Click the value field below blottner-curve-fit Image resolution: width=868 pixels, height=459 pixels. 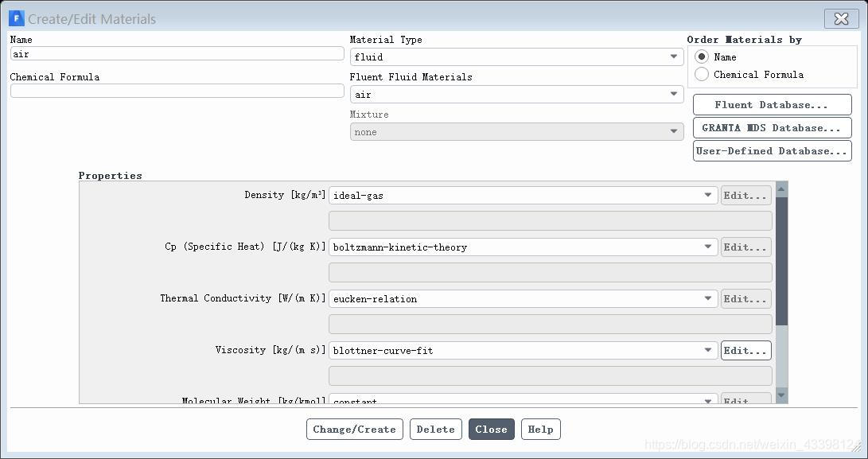[551, 376]
